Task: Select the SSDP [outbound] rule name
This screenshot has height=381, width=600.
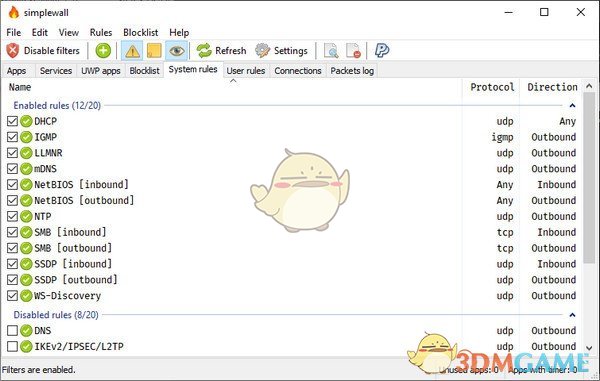Action: (x=76, y=280)
